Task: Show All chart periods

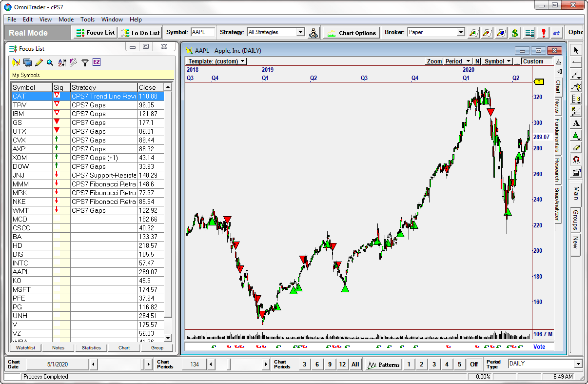Action: point(355,364)
